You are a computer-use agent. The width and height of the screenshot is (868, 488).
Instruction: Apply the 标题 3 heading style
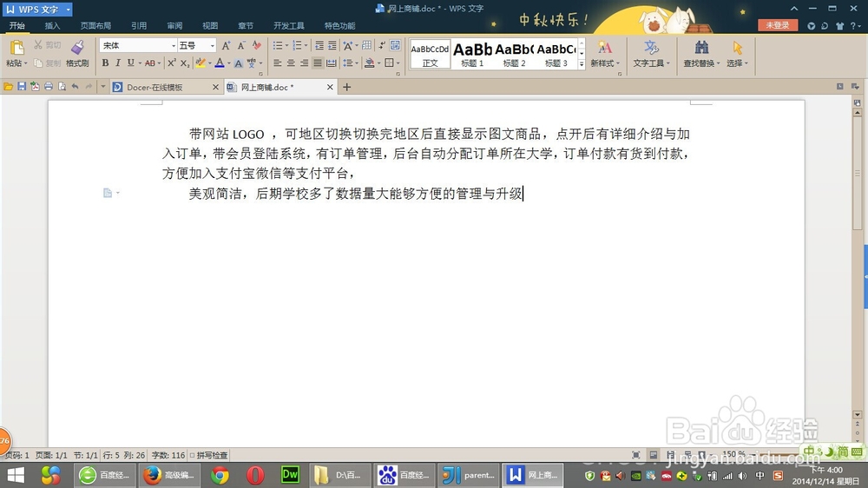tap(556, 55)
